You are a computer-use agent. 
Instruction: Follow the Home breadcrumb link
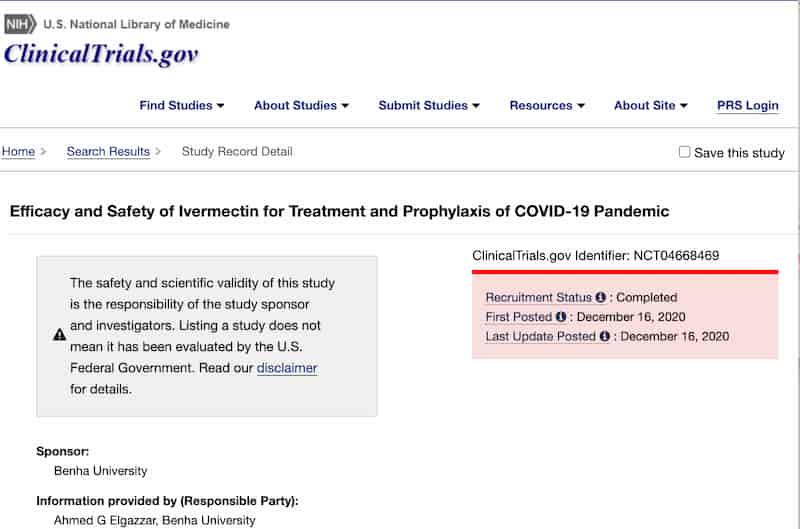[x=18, y=152]
